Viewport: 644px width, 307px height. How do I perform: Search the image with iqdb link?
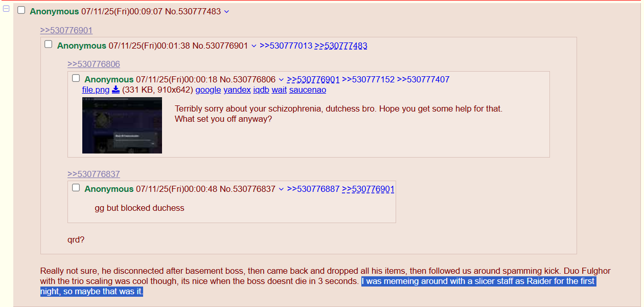(261, 90)
